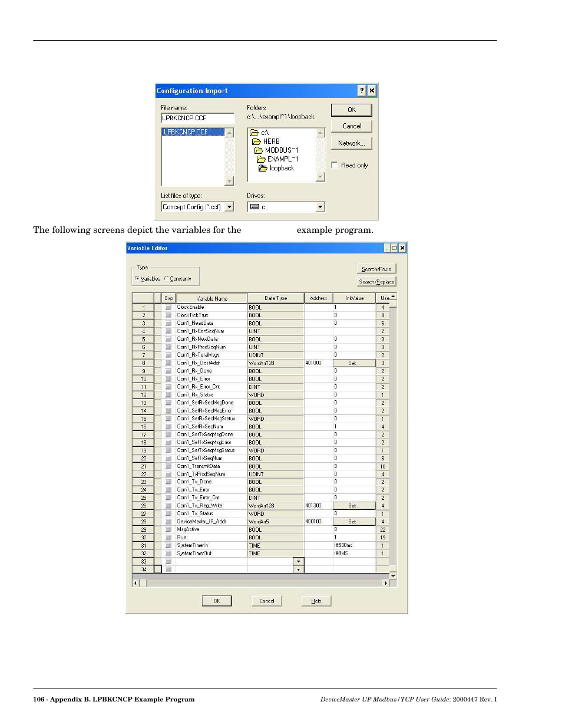Select the EXAMPL~1 folder icon
The image size is (562, 728).
pos(261,159)
